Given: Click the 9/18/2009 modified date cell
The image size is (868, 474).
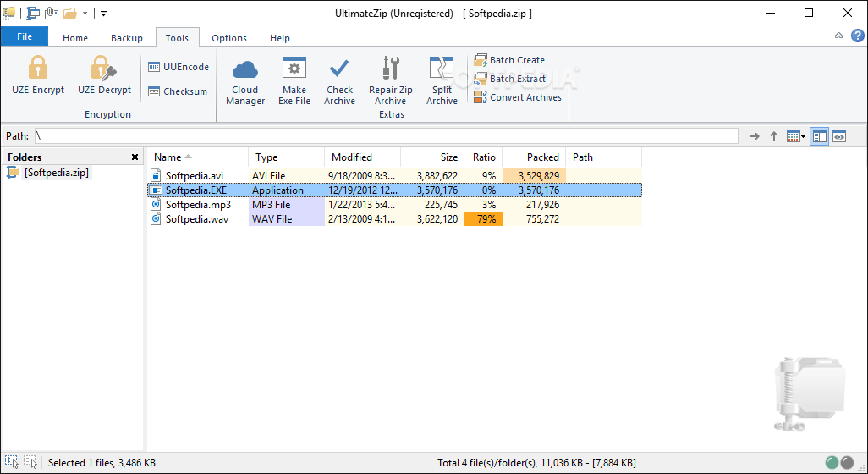Looking at the screenshot, I should click(363, 175).
